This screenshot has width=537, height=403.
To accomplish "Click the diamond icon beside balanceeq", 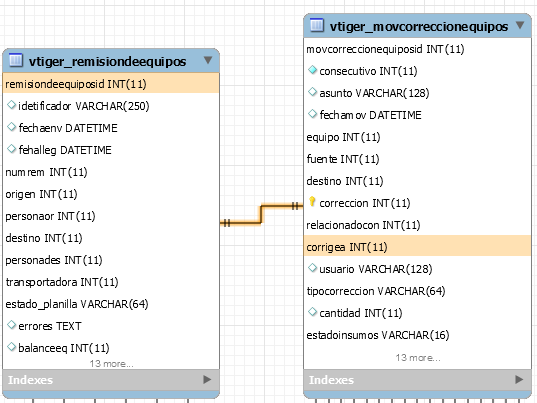I will tap(11, 347).
